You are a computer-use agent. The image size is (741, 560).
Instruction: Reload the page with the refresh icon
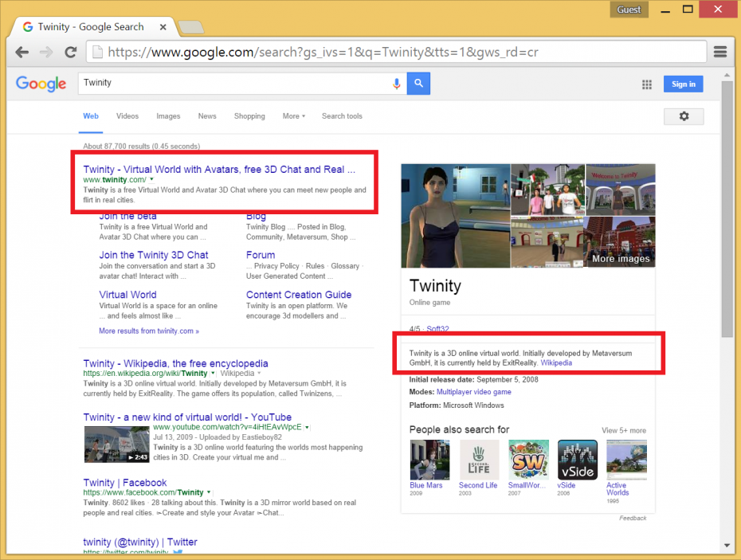tap(70, 51)
